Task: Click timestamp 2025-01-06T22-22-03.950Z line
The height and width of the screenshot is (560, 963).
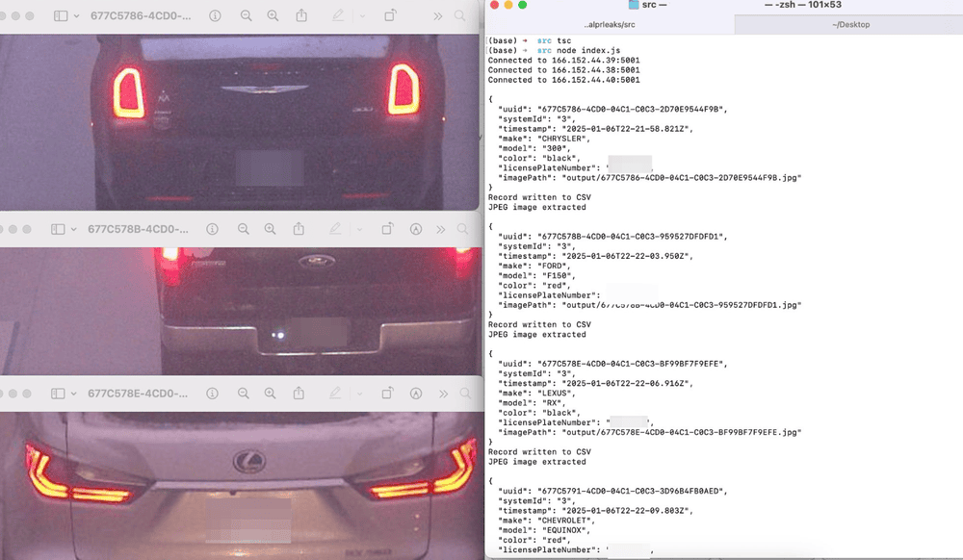Action: coord(596,256)
